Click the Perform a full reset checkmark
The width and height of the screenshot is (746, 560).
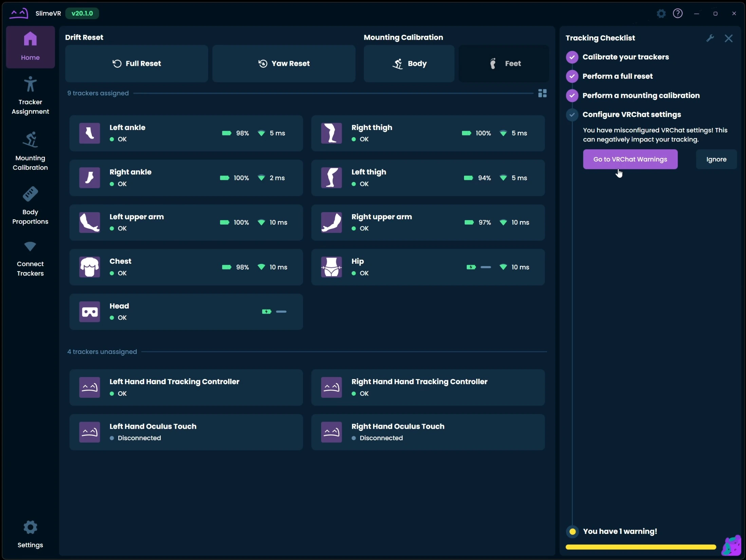click(572, 76)
